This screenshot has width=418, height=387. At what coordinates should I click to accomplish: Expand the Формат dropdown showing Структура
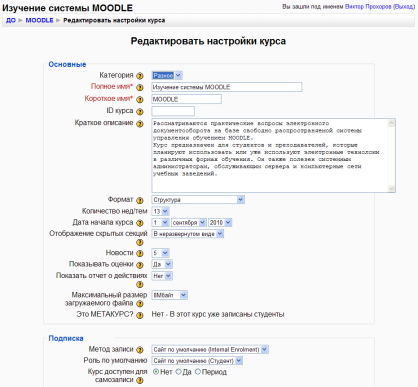point(198,200)
